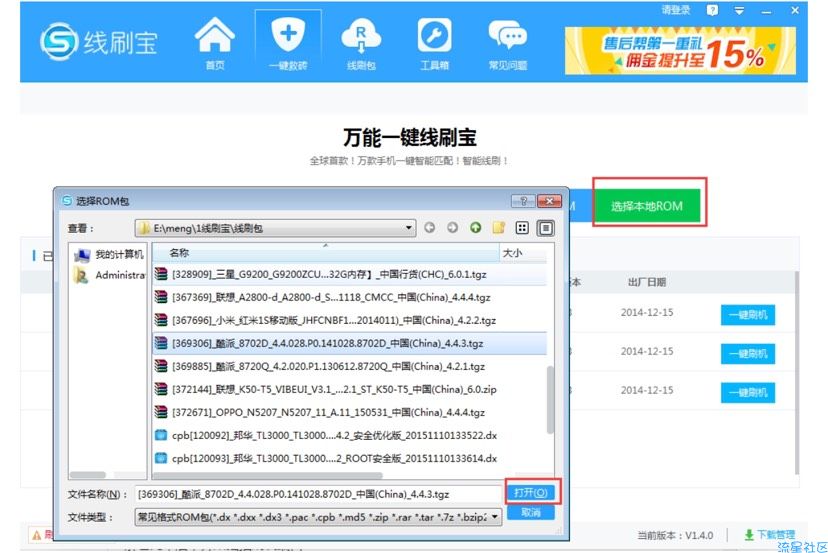The image size is (828, 553).
Task: Click the 文件名称 input field
Action: coord(318,494)
